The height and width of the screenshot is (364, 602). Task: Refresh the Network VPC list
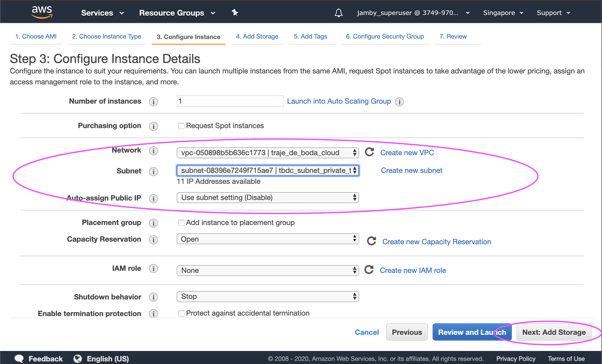pos(370,152)
